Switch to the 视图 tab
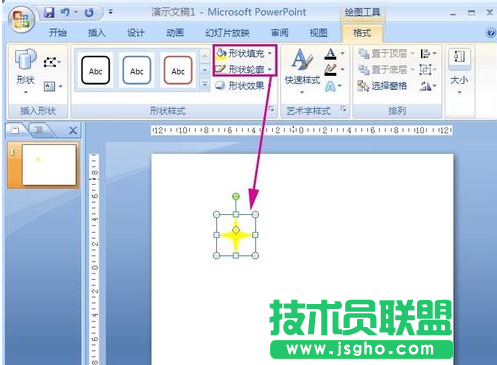The height and width of the screenshot is (365, 497). coord(318,33)
